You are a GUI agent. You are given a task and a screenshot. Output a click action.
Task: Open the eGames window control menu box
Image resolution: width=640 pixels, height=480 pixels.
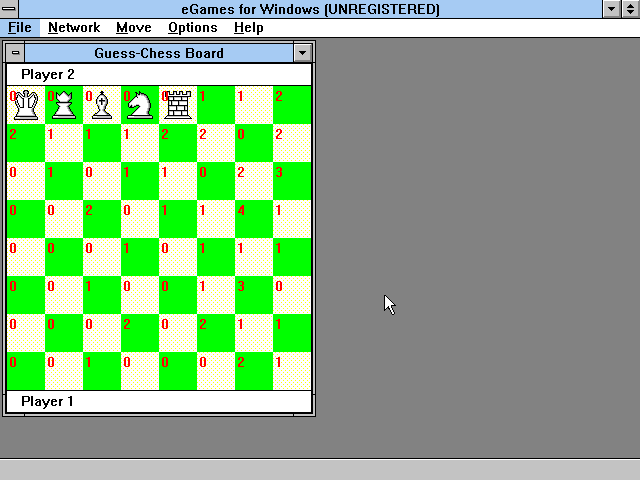(x=10, y=9)
